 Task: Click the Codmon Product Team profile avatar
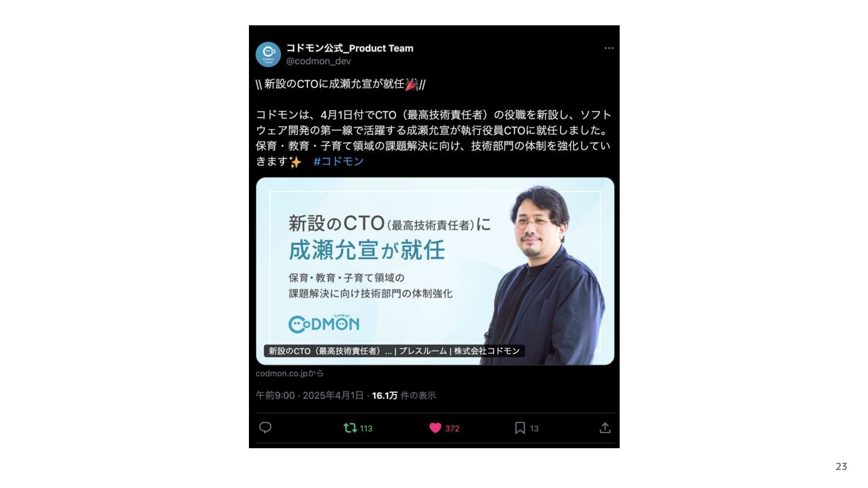tap(268, 54)
